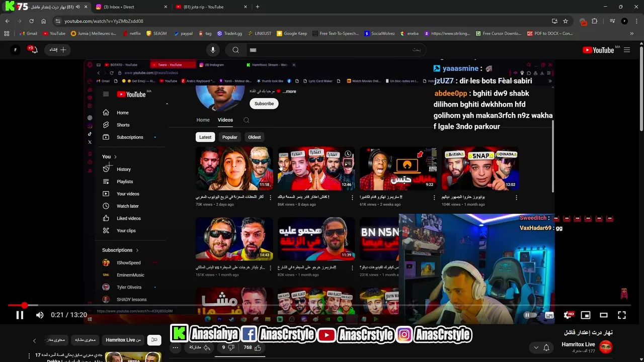Viewport: 644px width, 362px height.
Task: Click the chevron to show more filter chips
Action: tap(34, 340)
